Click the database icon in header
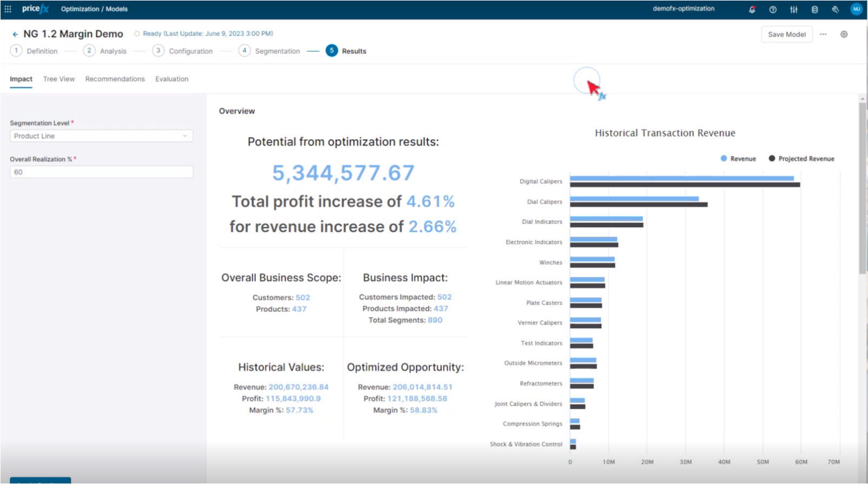 pos(814,10)
